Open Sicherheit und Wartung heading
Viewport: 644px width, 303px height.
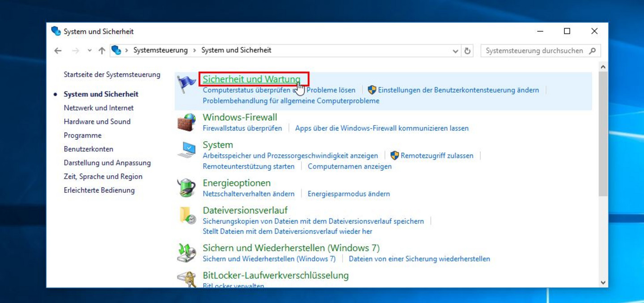pos(251,79)
